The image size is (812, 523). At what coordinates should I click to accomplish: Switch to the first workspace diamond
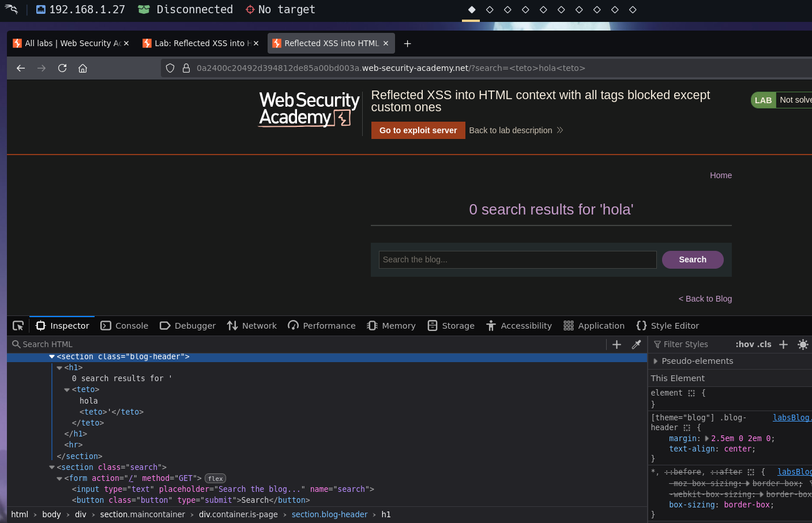coord(472,10)
